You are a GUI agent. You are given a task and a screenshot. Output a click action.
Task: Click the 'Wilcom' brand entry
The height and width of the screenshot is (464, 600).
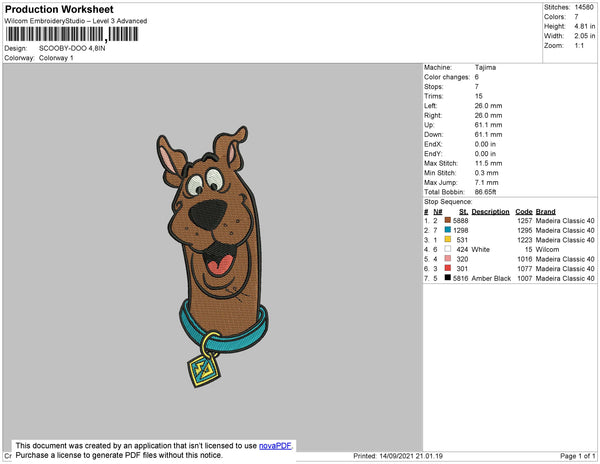[x=547, y=249]
